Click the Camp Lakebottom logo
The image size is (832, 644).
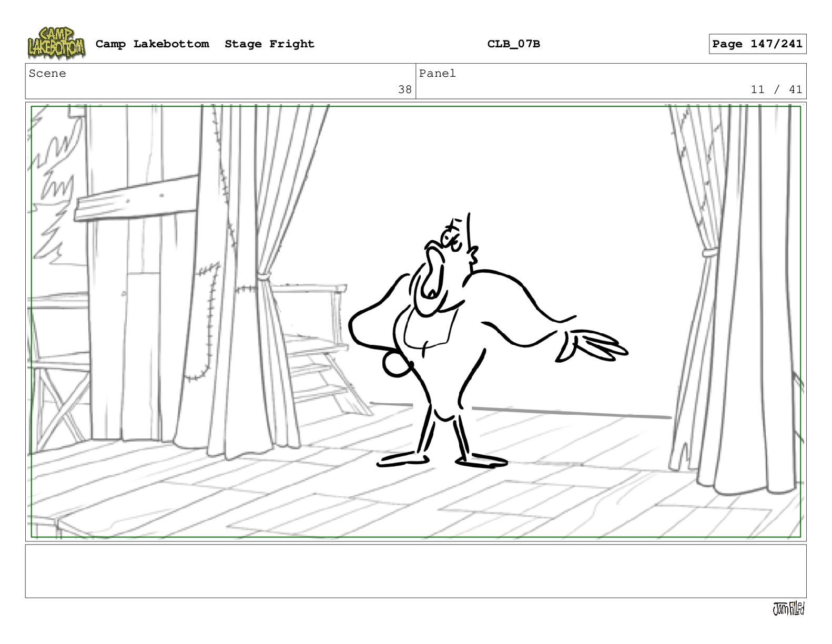coord(56,43)
